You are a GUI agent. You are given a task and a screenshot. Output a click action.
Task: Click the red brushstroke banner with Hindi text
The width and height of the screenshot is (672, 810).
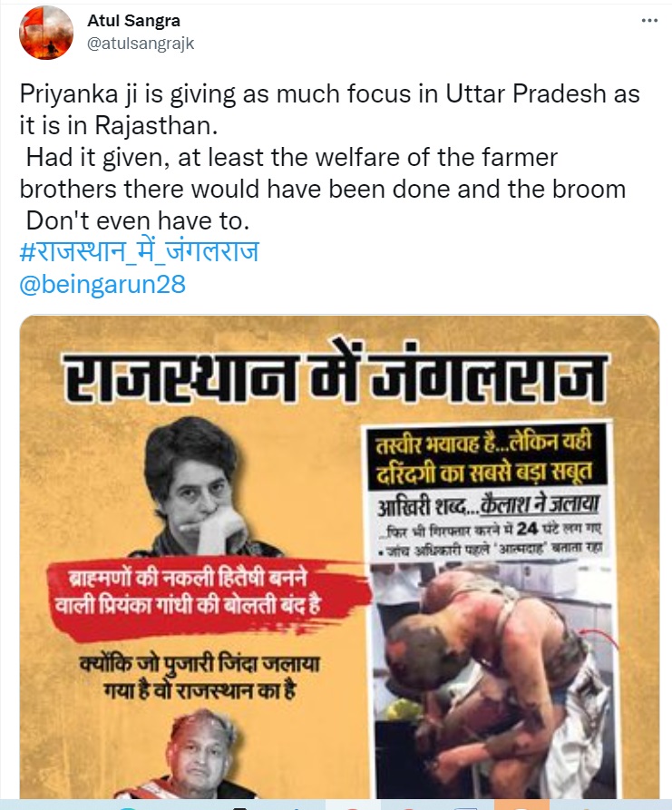(209, 593)
